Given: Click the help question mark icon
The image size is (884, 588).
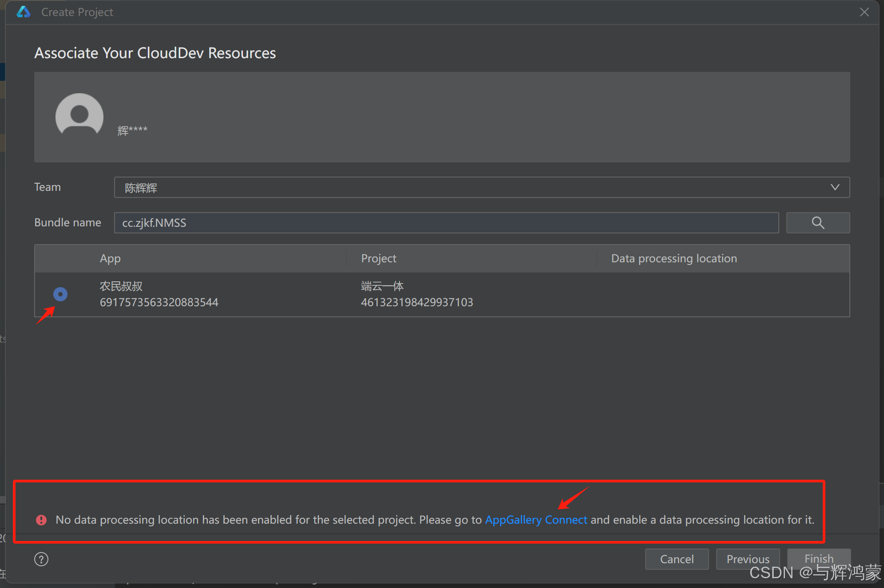Looking at the screenshot, I should click(x=41, y=559).
